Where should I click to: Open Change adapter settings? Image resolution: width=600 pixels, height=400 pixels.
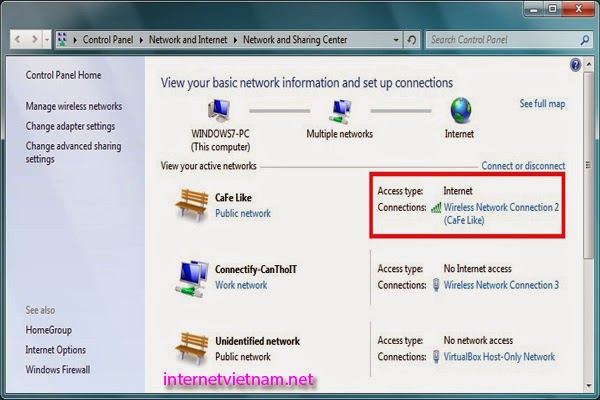[70, 126]
